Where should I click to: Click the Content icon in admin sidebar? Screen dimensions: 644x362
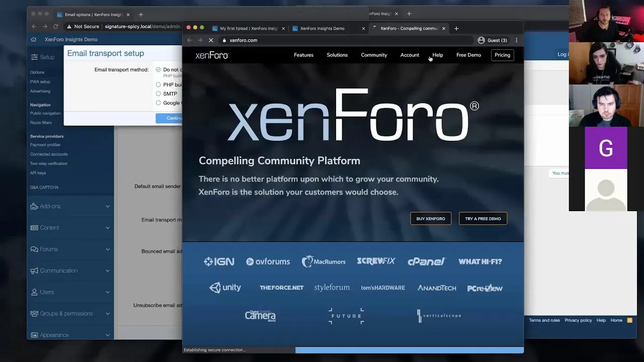34,228
